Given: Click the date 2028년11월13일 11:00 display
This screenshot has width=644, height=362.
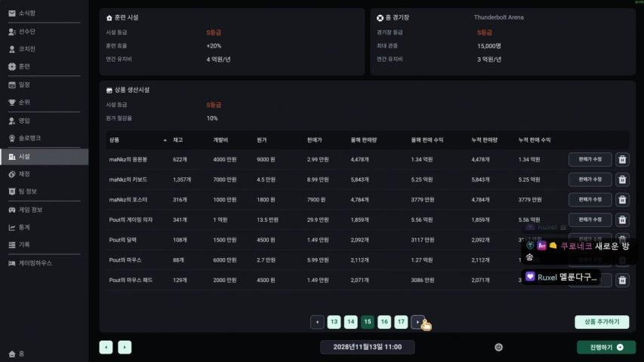Looking at the screenshot, I should (x=367, y=347).
